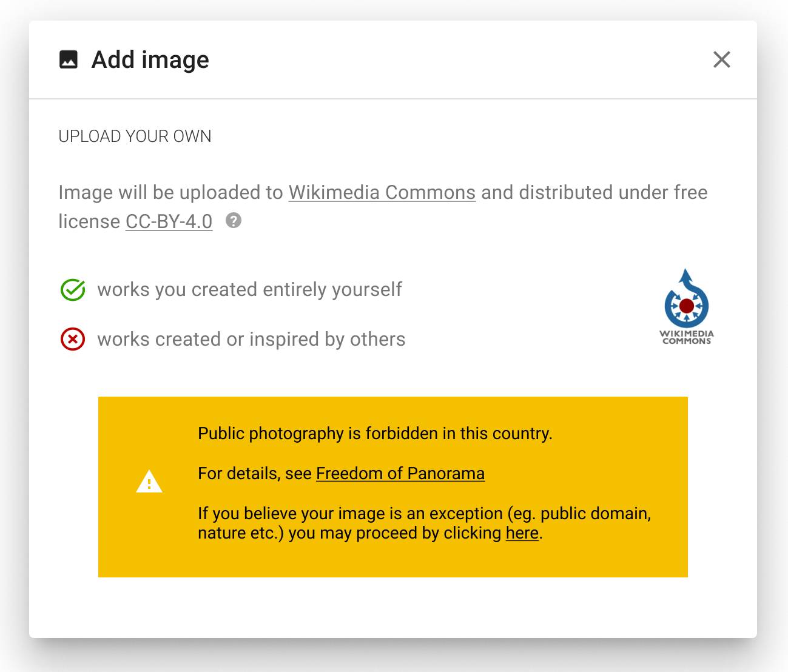Open the Wikimedia Commons link

(382, 192)
